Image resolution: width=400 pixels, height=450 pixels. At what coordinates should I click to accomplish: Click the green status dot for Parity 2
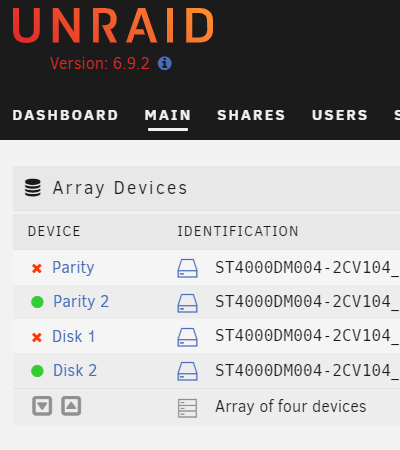click(37, 302)
